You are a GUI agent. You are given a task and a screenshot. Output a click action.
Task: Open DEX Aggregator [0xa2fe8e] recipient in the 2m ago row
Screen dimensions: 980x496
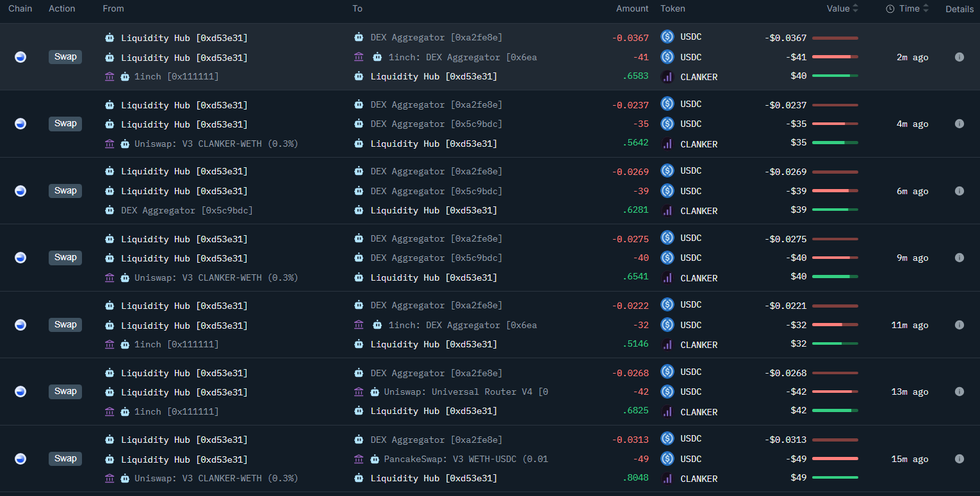436,38
